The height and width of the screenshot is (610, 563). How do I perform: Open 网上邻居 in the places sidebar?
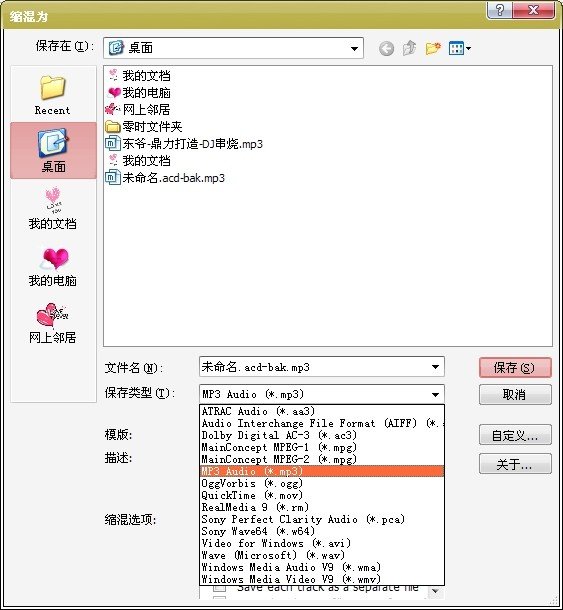tap(53, 323)
